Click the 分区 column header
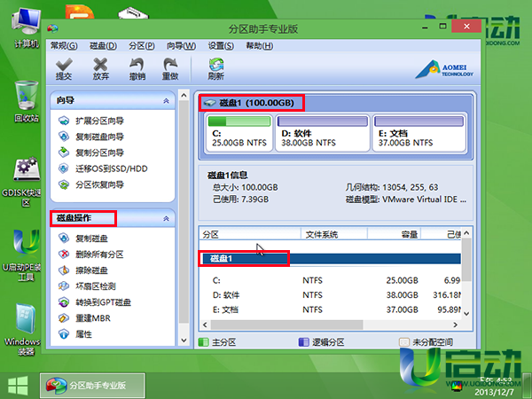 [250, 234]
